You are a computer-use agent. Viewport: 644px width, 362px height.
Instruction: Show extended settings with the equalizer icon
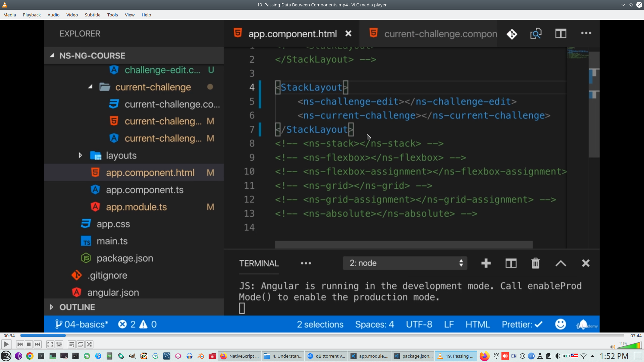59,344
